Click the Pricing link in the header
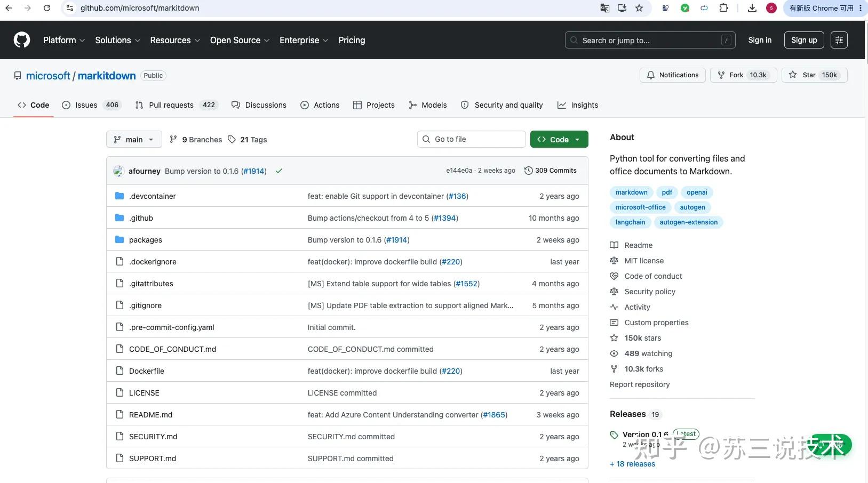 (352, 40)
